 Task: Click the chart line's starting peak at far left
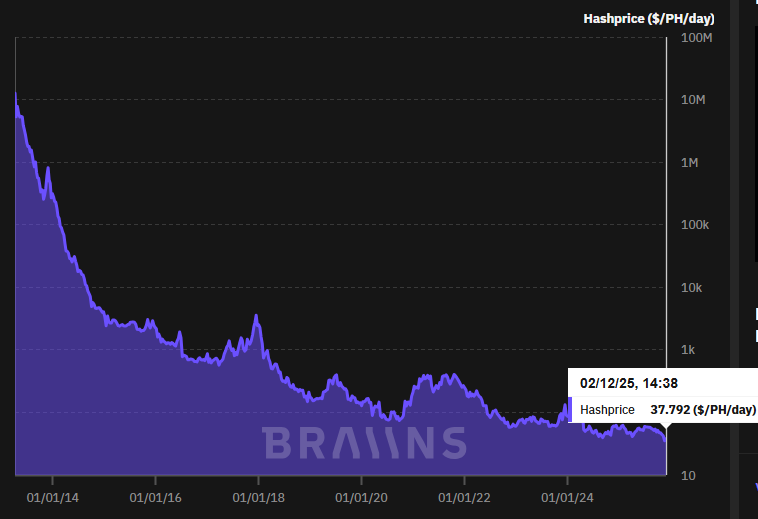point(16,94)
